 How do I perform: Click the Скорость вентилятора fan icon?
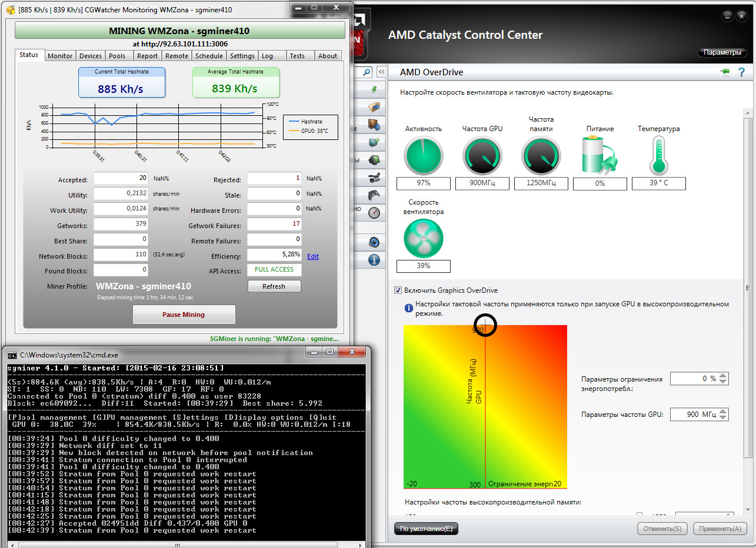424,239
